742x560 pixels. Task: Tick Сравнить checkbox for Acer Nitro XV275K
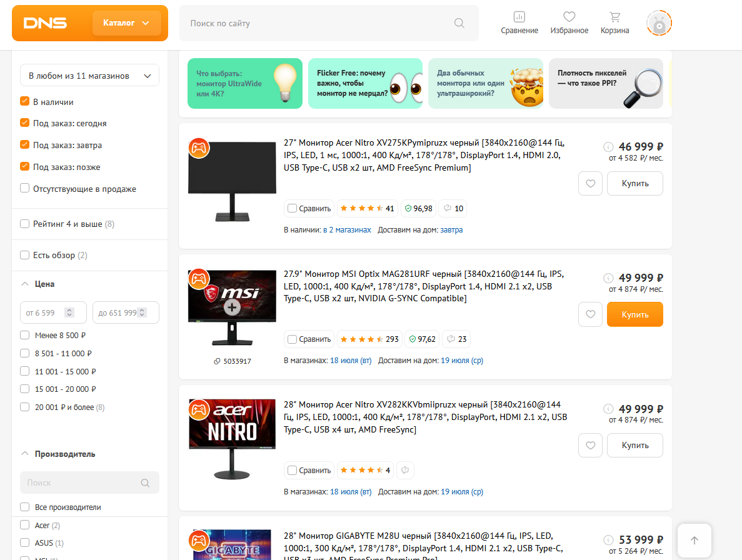click(292, 208)
